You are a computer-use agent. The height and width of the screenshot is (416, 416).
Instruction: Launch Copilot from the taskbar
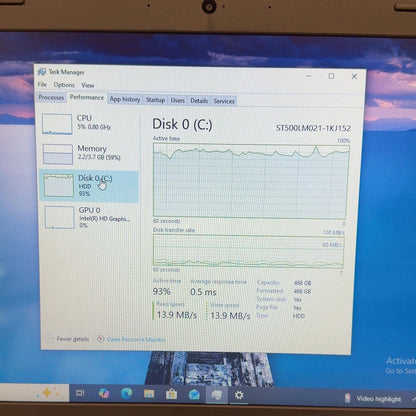(104, 394)
